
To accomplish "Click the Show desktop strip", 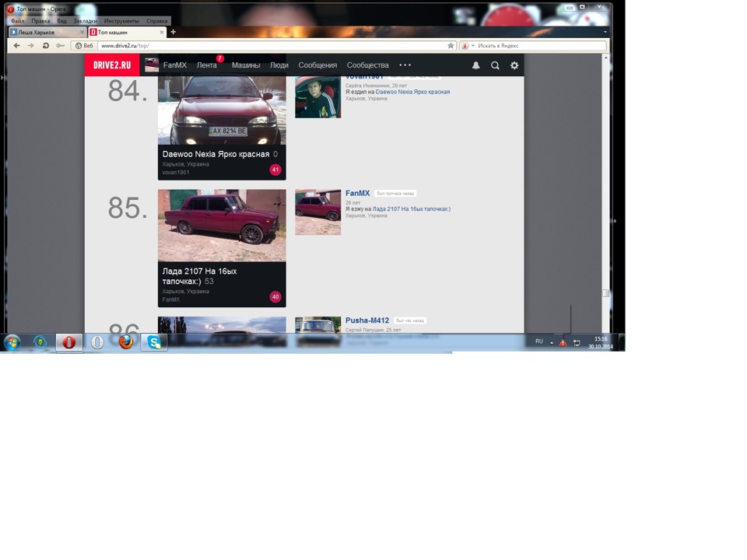I will [622, 342].
